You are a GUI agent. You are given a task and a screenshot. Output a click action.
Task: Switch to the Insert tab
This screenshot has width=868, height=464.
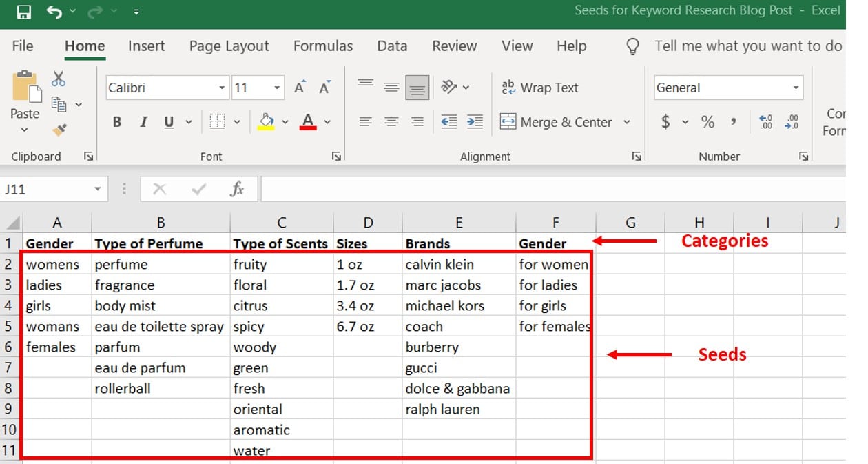(146, 46)
